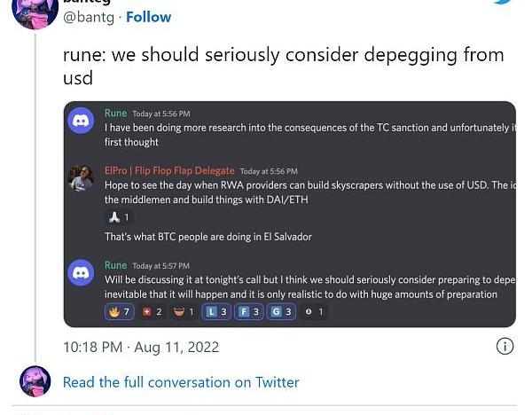Screen dimensions: 532x415
Task: Open 'Read the full conversation on Twitter'
Action: click(x=181, y=382)
